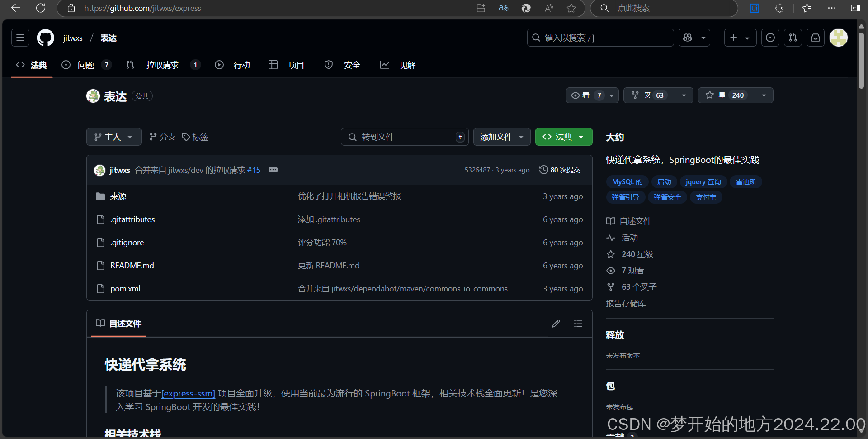Open the global navigation hamburger menu

coord(20,38)
